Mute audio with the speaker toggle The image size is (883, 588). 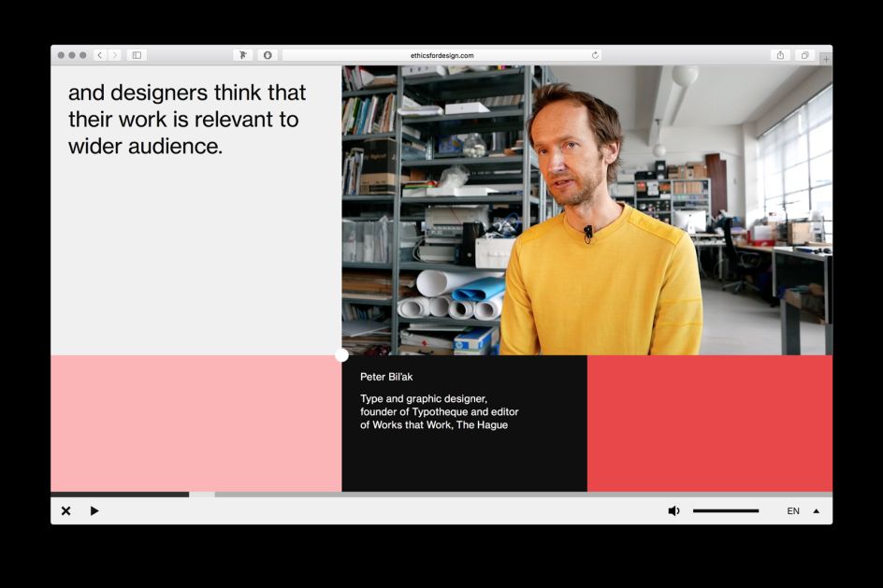pos(673,509)
